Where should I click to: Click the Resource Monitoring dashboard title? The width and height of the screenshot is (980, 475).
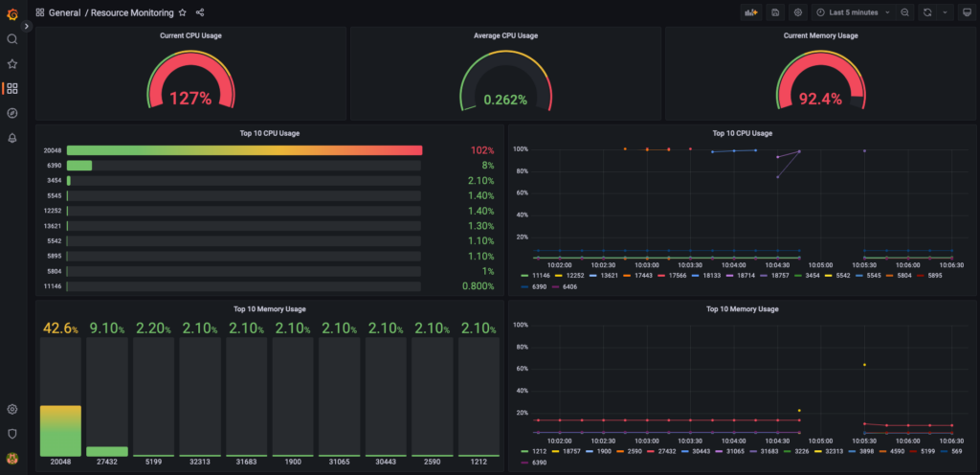(132, 12)
